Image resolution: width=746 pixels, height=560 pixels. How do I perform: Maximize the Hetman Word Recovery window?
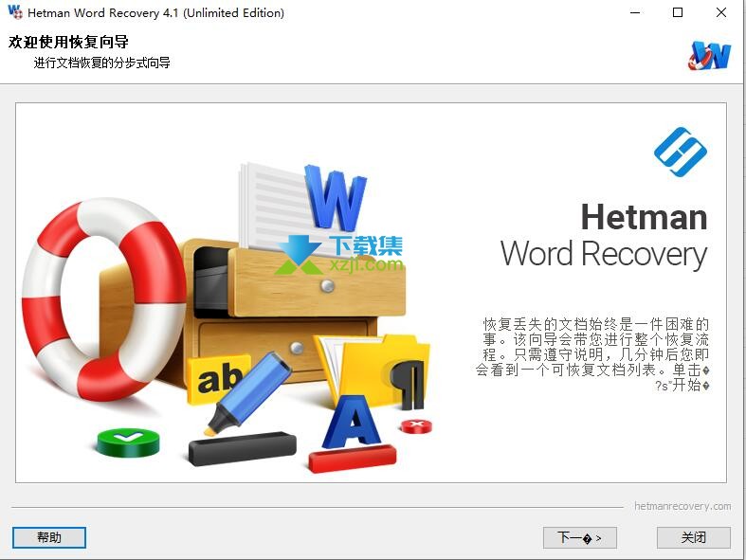(678, 12)
